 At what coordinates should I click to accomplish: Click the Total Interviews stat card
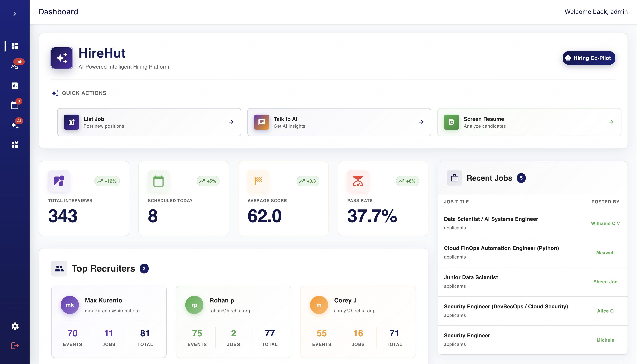(x=84, y=198)
